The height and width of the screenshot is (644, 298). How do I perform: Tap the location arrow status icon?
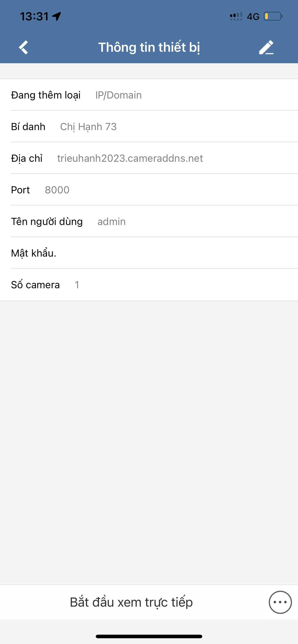(x=57, y=17)
